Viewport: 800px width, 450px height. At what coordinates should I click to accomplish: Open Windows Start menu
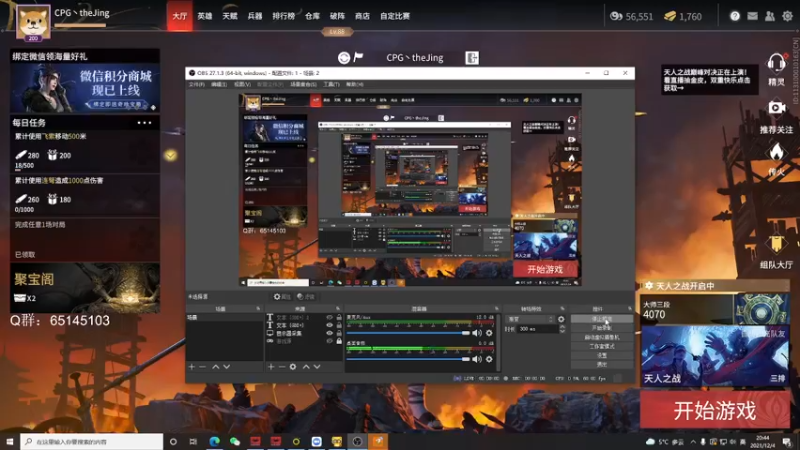coord(10,441)
